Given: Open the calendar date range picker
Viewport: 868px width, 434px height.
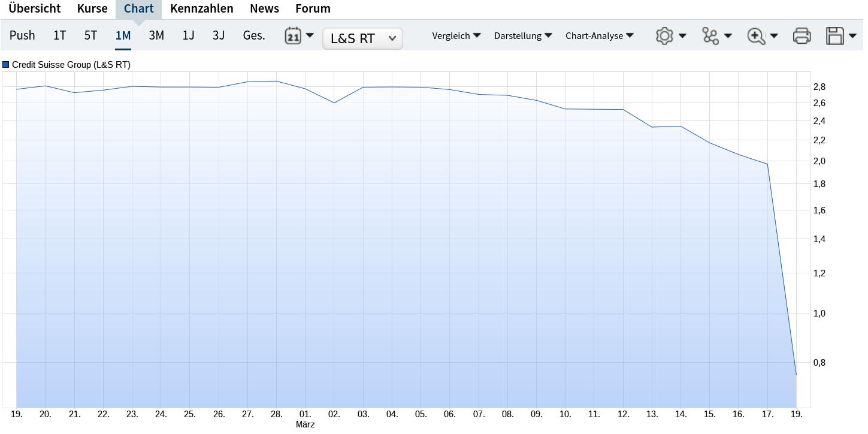Looking at the screenshot, I should click(293, 35).
